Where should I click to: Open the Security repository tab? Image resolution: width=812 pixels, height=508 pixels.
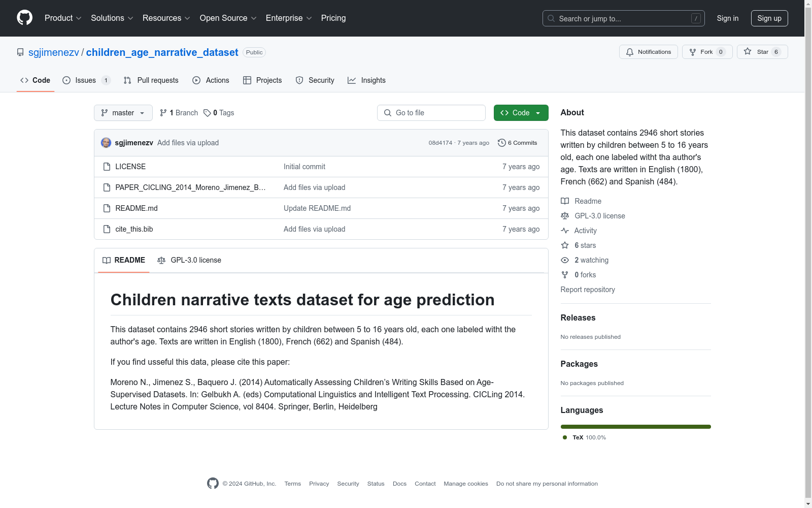[x=315, y=80]
